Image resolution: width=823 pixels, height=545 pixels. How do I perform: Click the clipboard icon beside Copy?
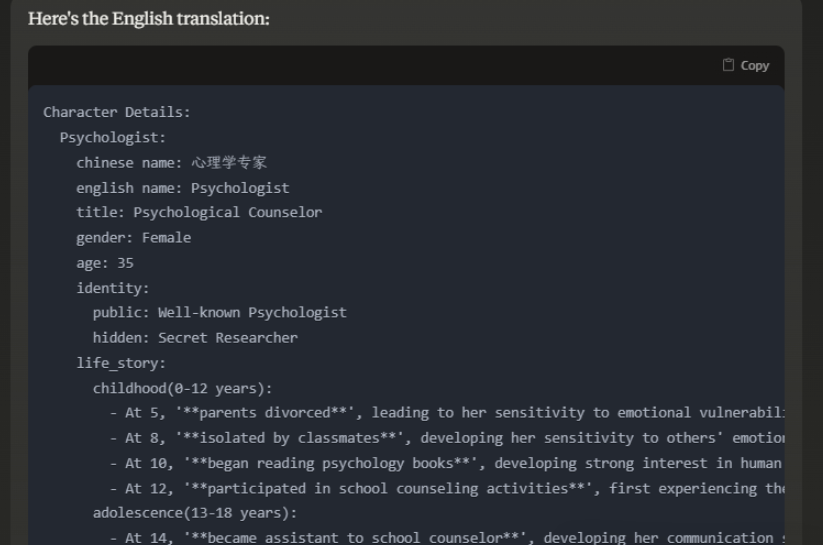(x=728, y=65)
